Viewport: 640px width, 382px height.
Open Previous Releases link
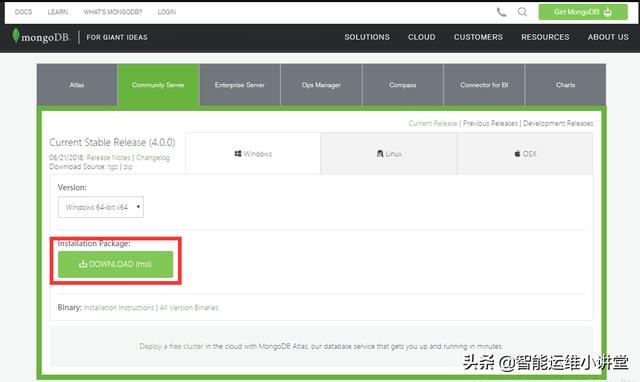coord(490,123)
